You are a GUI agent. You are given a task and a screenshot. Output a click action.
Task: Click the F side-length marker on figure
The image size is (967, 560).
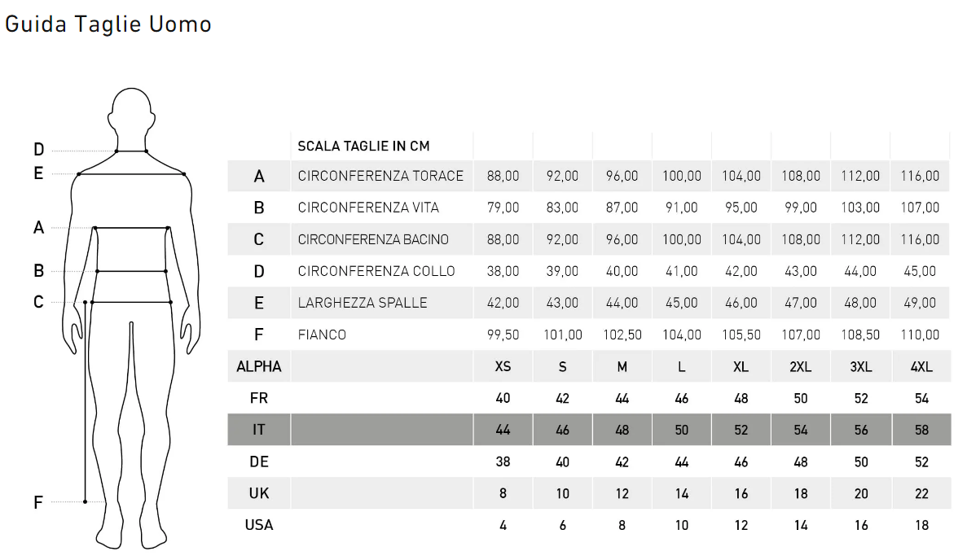point(38,503)
